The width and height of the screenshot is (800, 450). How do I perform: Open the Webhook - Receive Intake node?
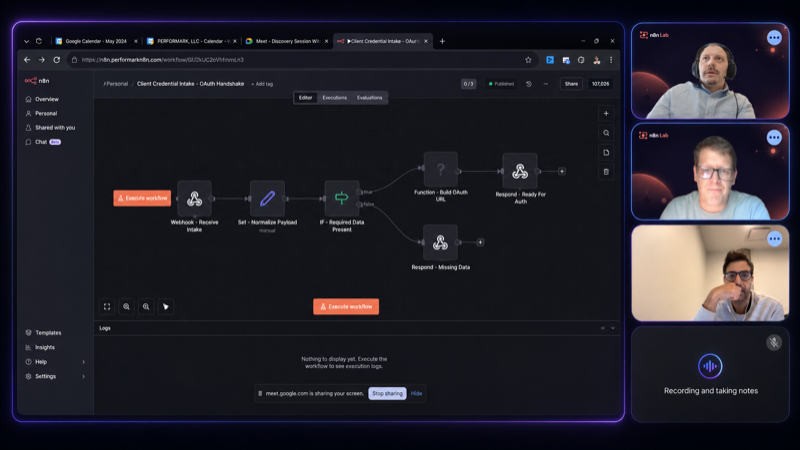194,198
